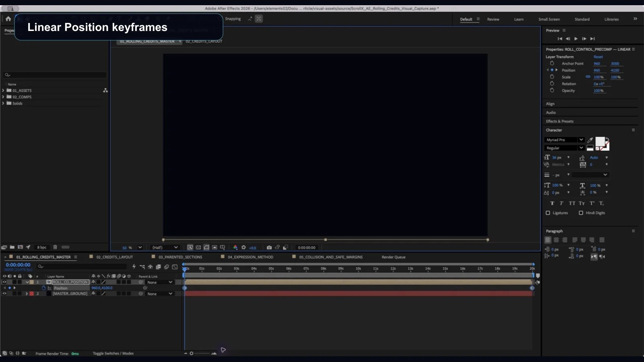
Task: Enable the Ligatures checkbox
Action: pos(548,213)
